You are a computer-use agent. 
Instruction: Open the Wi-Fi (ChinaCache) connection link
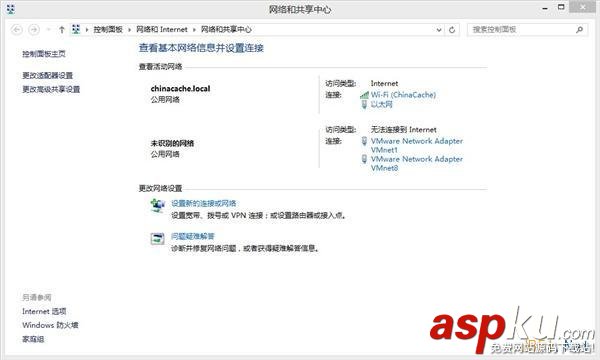[403, 94]
